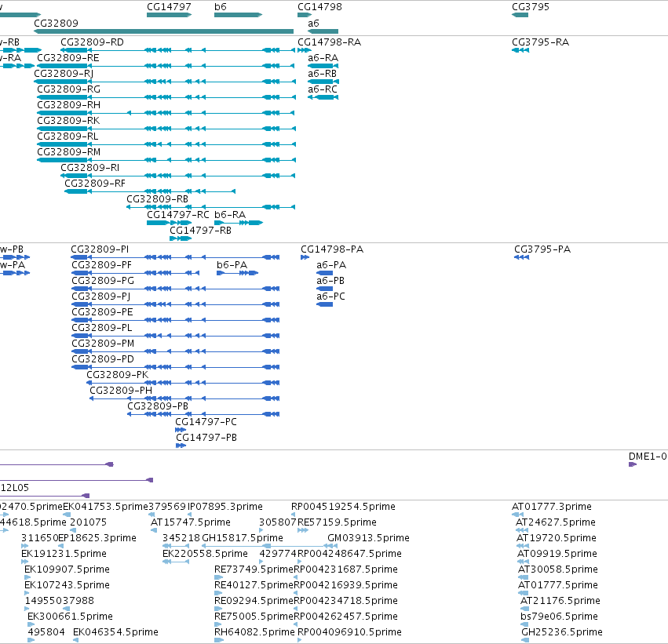Click EST IP07895.3prime
The width and height of the screenshot is (668, 644).
tap(190, 515)
